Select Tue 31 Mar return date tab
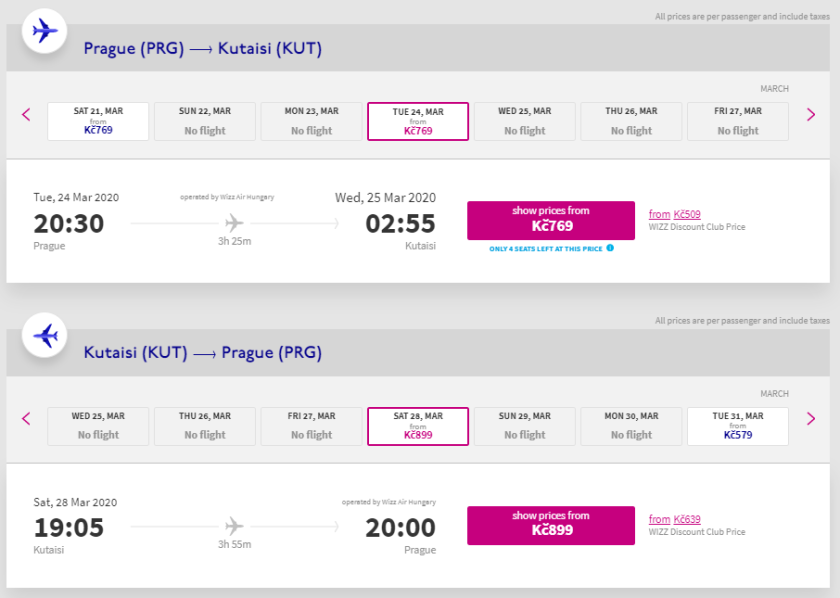840x598 pixels. click(738, 425)
